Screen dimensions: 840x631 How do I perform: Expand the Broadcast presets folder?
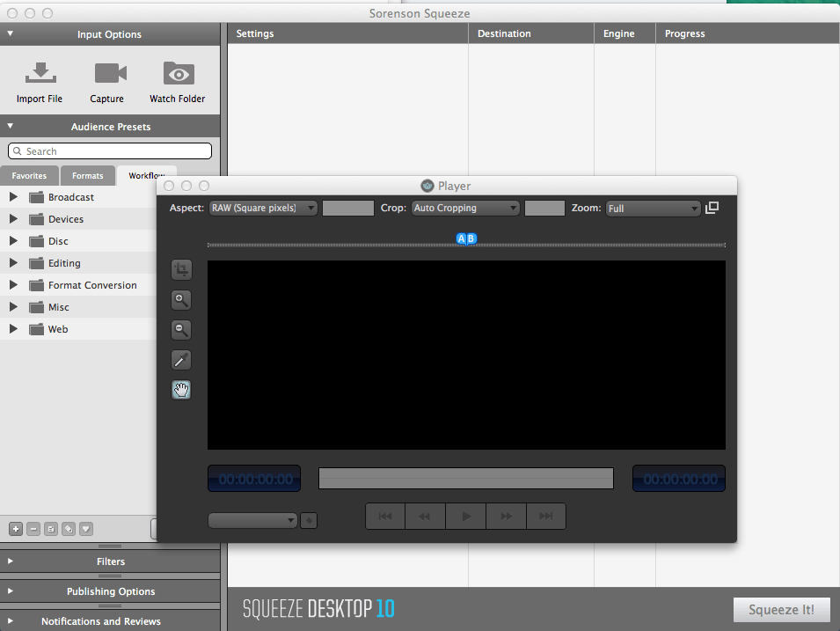tap(13, 197)
